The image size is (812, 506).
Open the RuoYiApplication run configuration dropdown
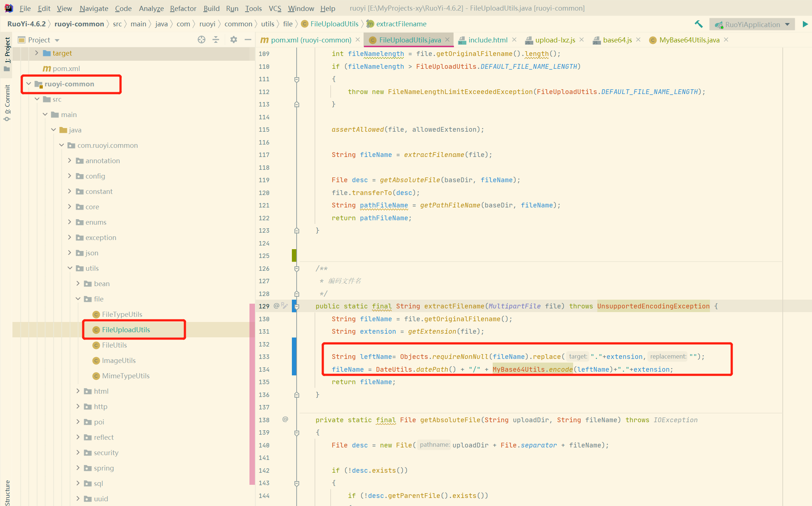click(x=752, y=25)
